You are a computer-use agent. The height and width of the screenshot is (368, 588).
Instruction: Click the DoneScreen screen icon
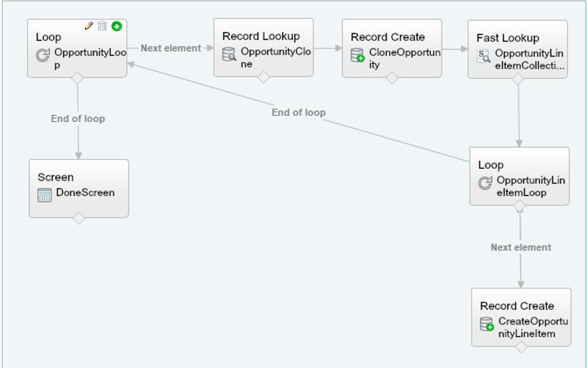tap(45, 195)
